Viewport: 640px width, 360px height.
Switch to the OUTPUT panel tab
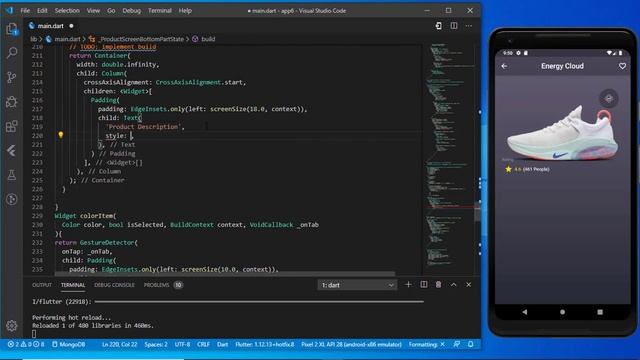click(x=42, y=285)
